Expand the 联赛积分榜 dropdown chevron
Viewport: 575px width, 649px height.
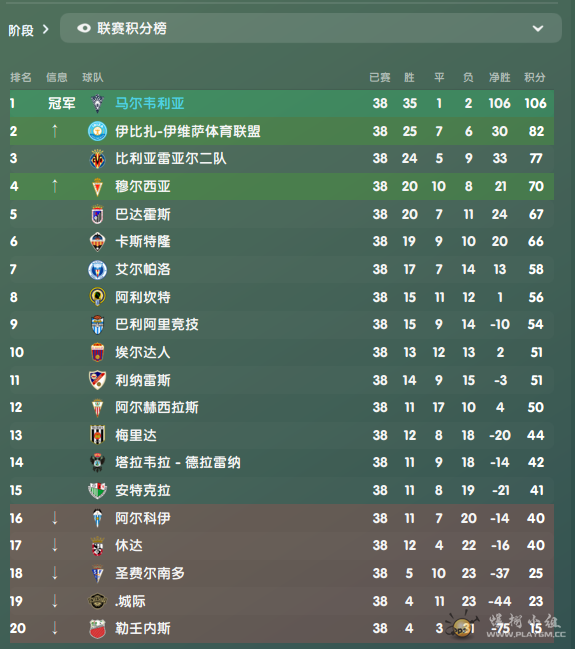click(x=538, y=29)
